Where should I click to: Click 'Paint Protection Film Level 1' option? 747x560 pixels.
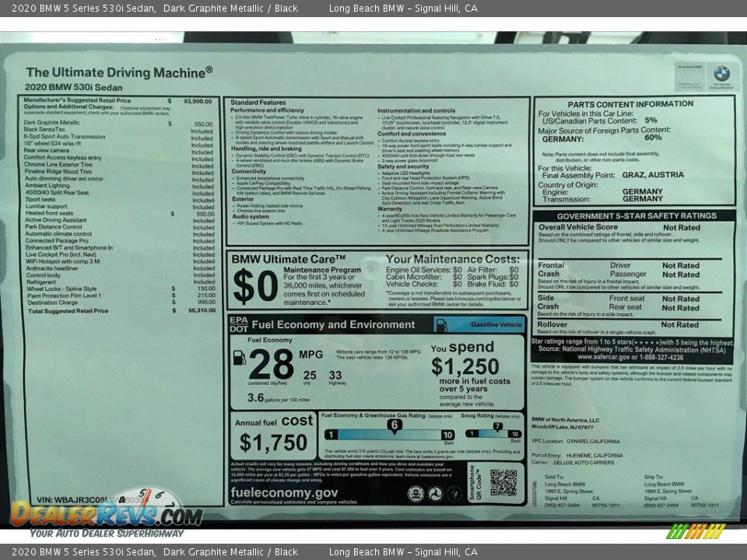[x=64, y=296]
